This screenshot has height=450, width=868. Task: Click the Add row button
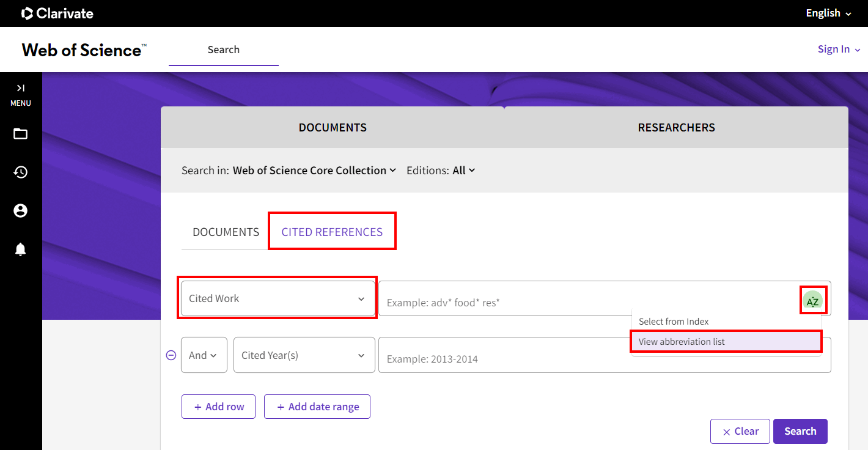[x=218, y=407]
